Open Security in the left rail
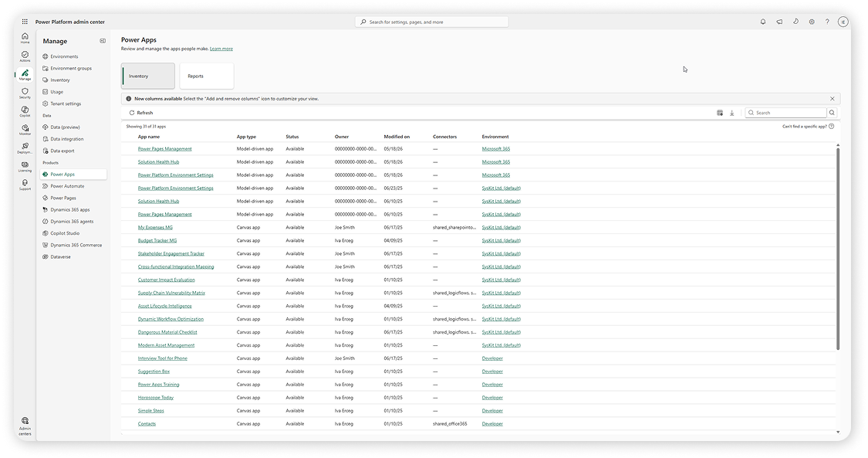868x458 pixels. click(25, 93)
